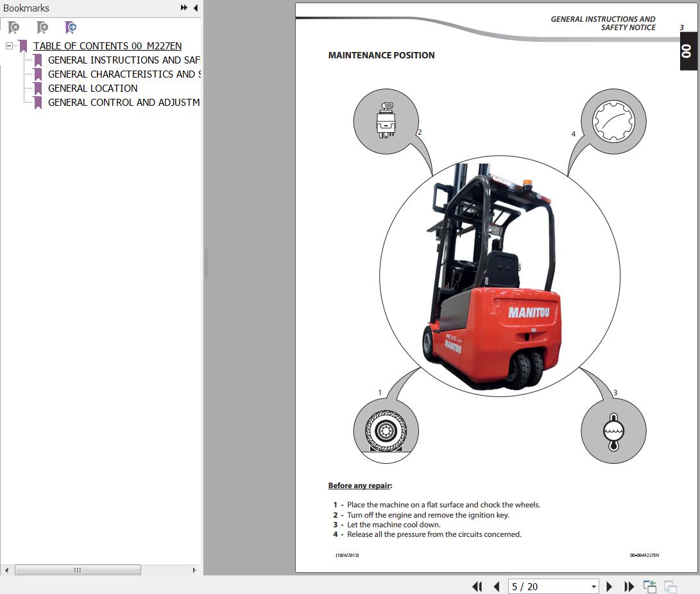Click 'Let the machine cool down.' line

point(387,525)
